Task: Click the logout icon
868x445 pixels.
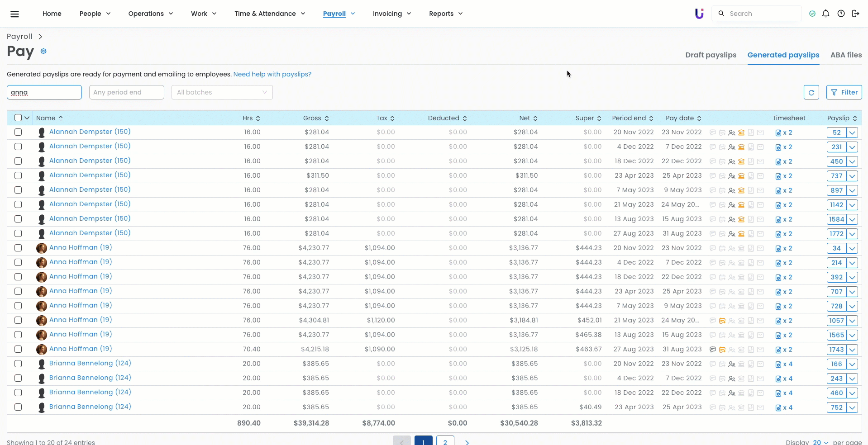Action: pyautogui.click(x=855, y=14)
